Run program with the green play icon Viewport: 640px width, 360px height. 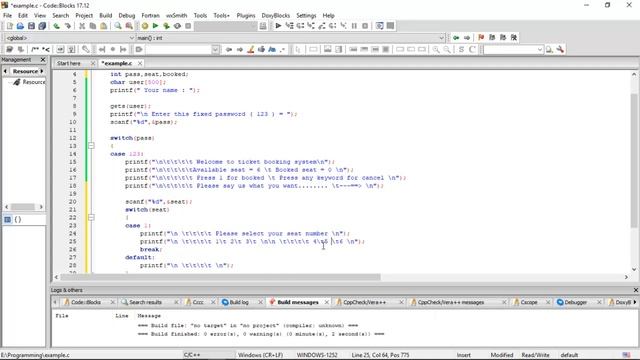156,26
